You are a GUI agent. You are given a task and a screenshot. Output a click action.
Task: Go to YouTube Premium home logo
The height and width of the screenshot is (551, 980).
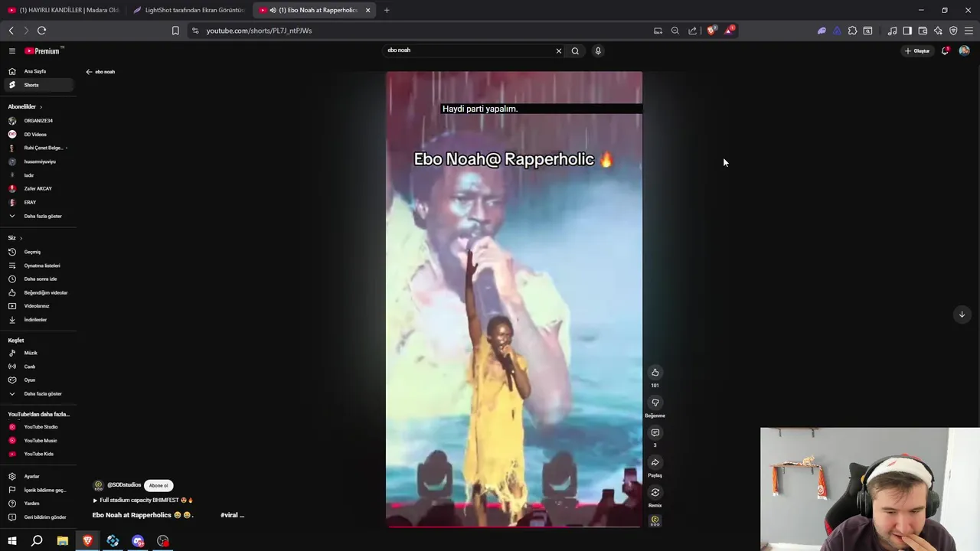[x=42, y=51]
